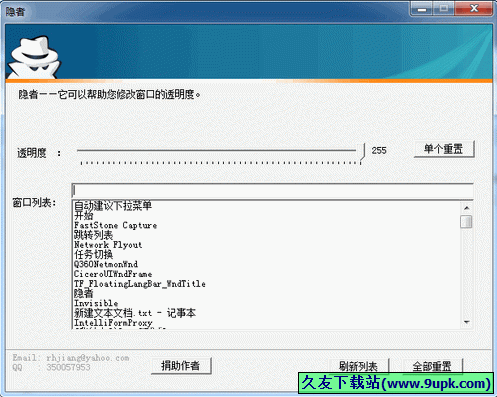Click the transparency slider handle
Viewport: 497px width, 397px height.
point(361,152)
